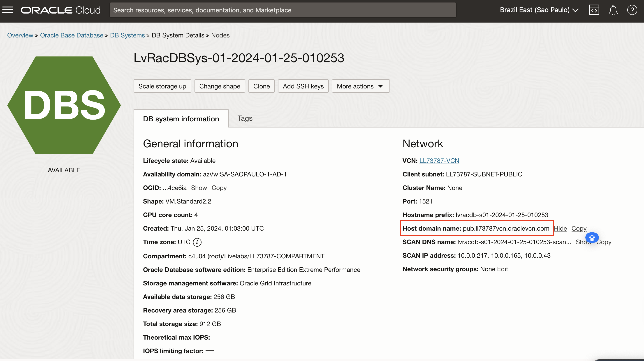Click the blue floating upload icon
Viewport: 644px width, 361px height.
point(592,237)
